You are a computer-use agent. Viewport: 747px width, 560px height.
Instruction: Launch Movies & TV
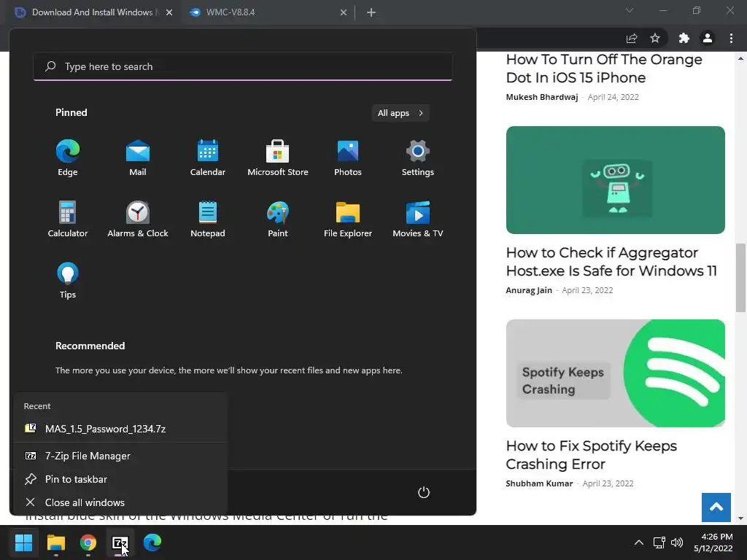click(x=418, y=219)
